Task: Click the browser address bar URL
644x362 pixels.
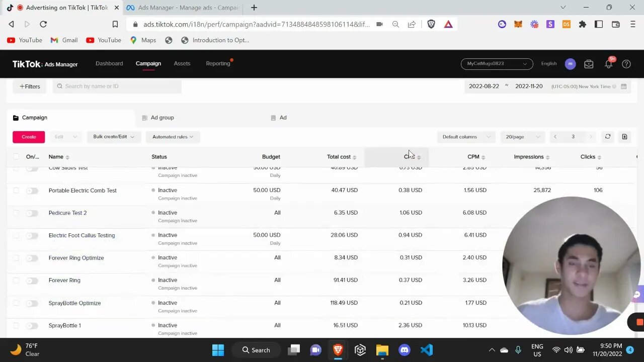Action: [256, 24]
